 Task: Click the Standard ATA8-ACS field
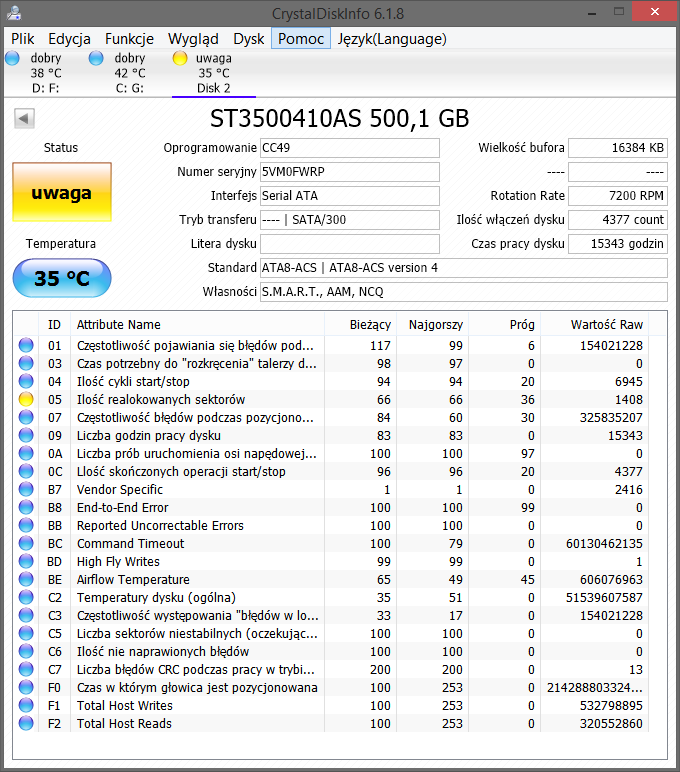pos(464,268)
